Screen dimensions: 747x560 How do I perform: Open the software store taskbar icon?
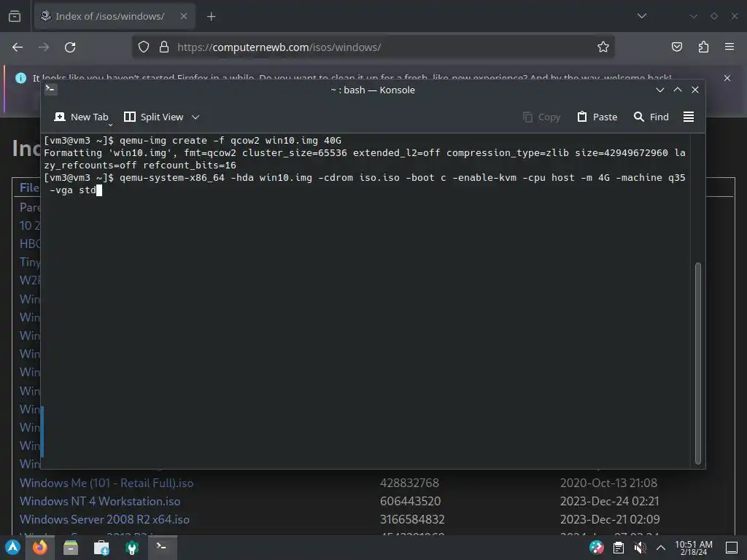101,548
